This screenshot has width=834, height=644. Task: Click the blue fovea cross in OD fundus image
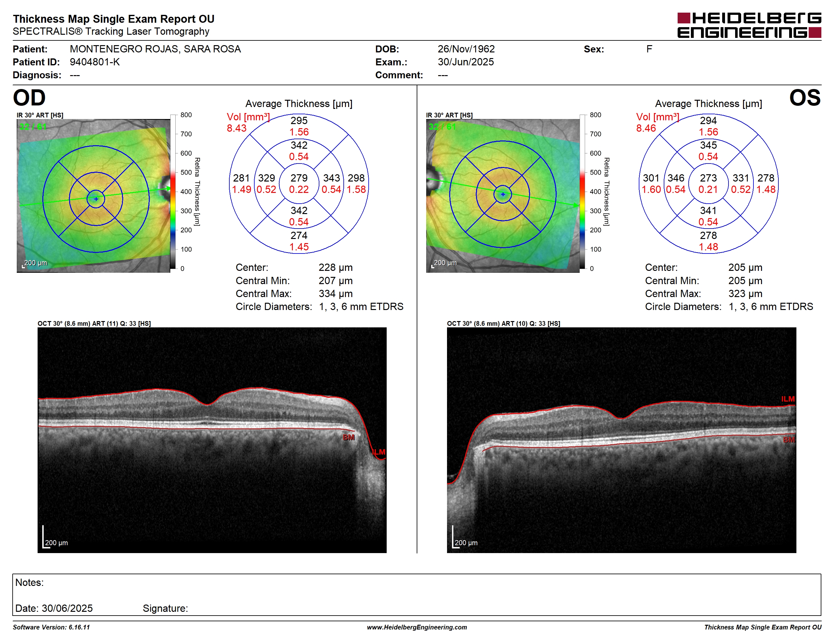pos(96,199)
